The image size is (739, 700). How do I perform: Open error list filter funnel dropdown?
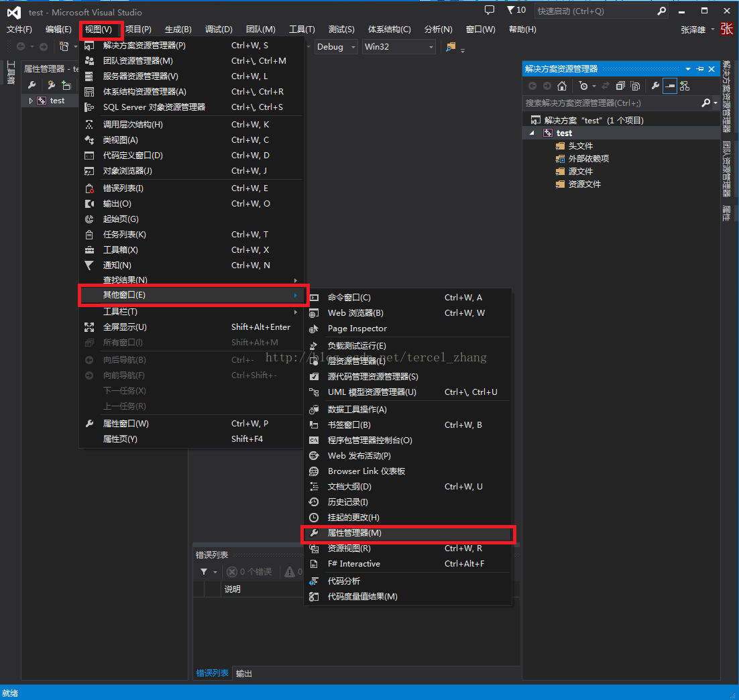pyautogui.click(x=208, y=572)
